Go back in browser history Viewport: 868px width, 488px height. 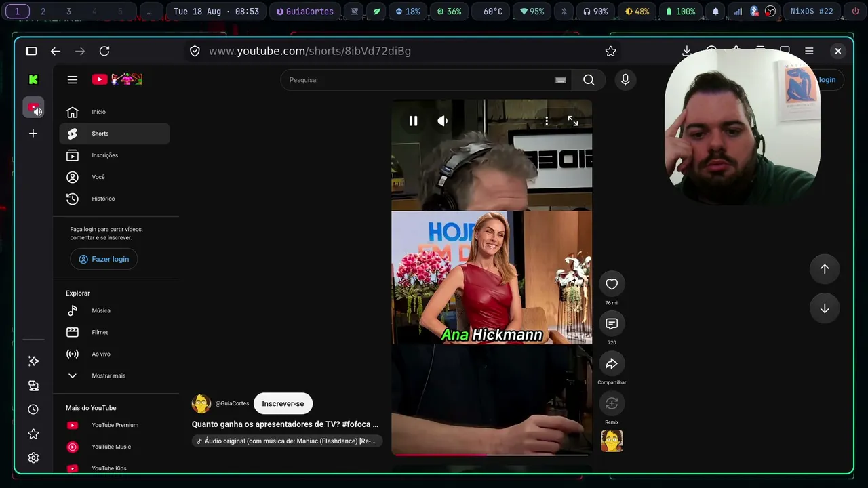pyautogui.click(x=56, y=51)
